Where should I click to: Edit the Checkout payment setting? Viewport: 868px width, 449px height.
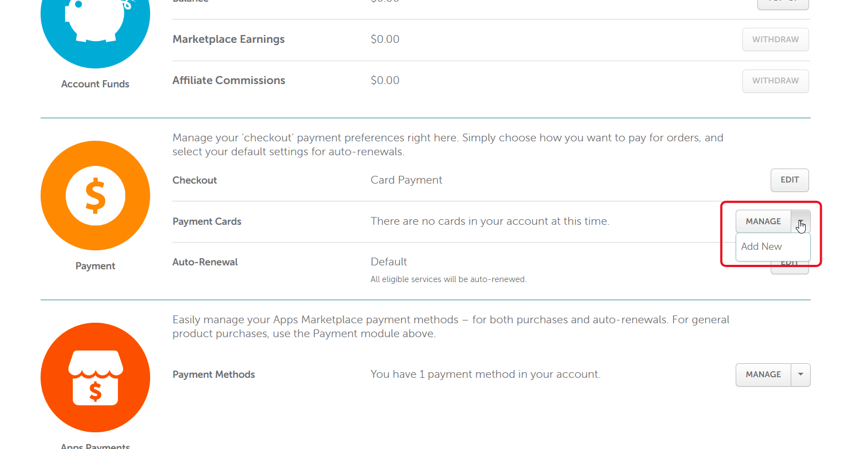click(790, 180)
